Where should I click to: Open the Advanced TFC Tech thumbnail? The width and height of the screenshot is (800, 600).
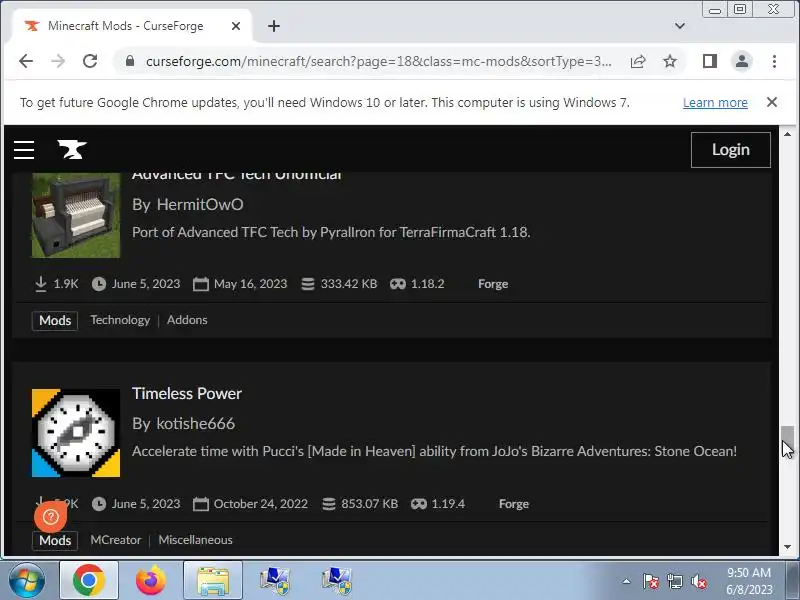click(76, 215)
